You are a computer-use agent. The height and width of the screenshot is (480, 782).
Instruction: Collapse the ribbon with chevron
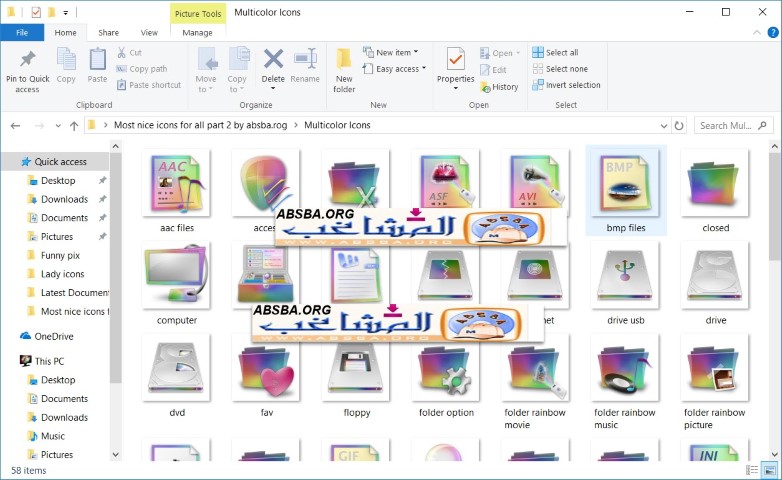757,32
